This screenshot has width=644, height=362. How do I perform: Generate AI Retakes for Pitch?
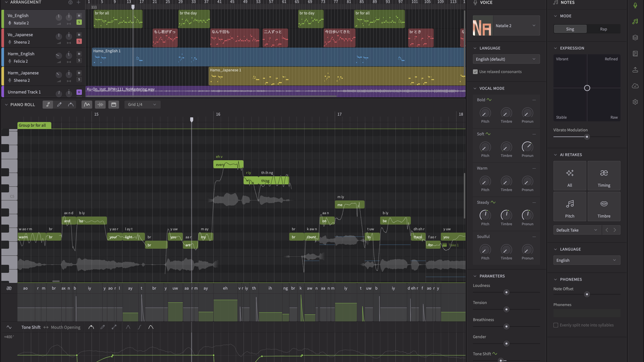click(x=570, y=207)
